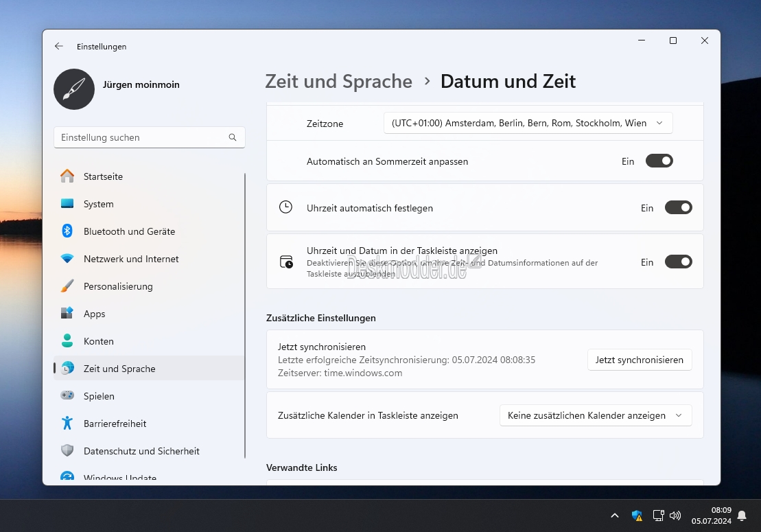The height and width of the screenshot is (532, 761).
Task: Click Letzte erfolgreiche Zeitsynchronisierung text
Action: (x=406, y=360)
